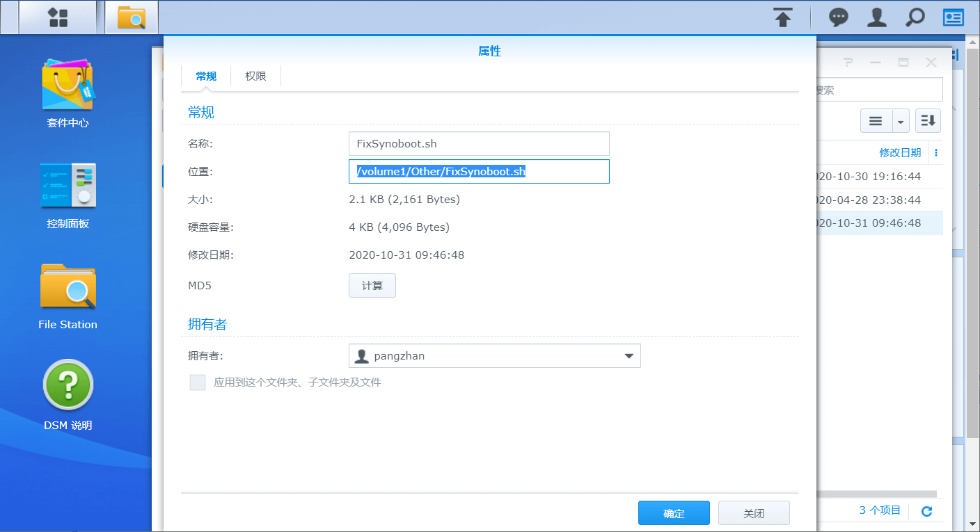Switch to the 权限 tab
Viewport: 980px width, 532px height.
(x=255, y=76)
